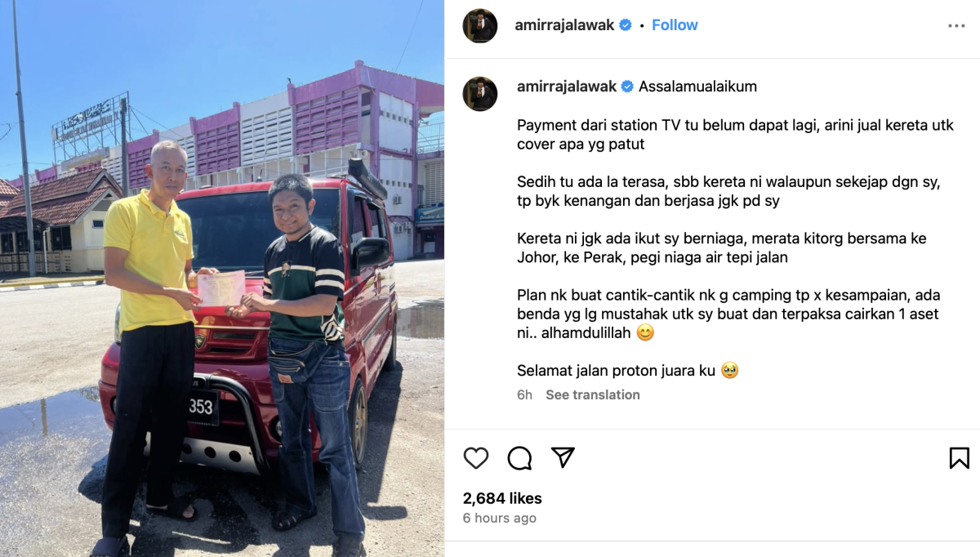Open amirrajalawak username in the header

point(564,25)
